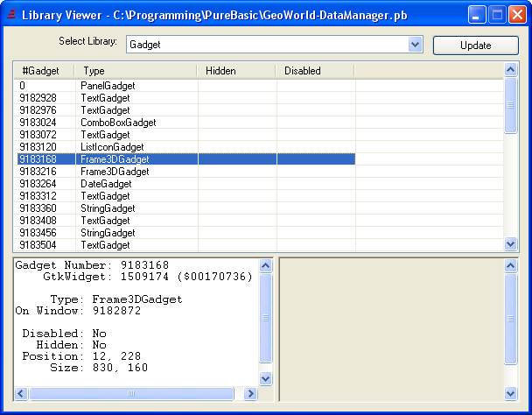This screenshot has width=532, height=415.
Task: Click the Gadget Number line in details
Action: [x=92, y=265]
